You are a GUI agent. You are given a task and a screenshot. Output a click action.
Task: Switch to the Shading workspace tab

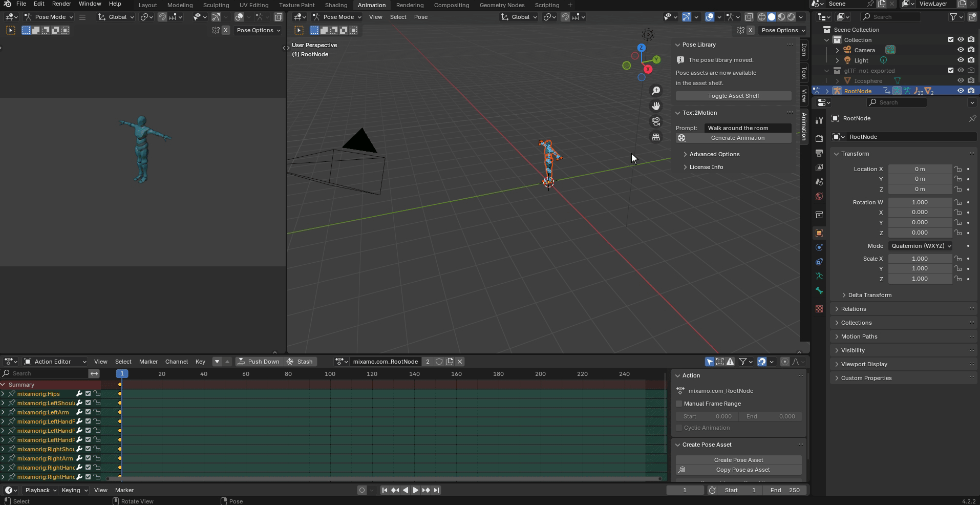click(336, 5)
